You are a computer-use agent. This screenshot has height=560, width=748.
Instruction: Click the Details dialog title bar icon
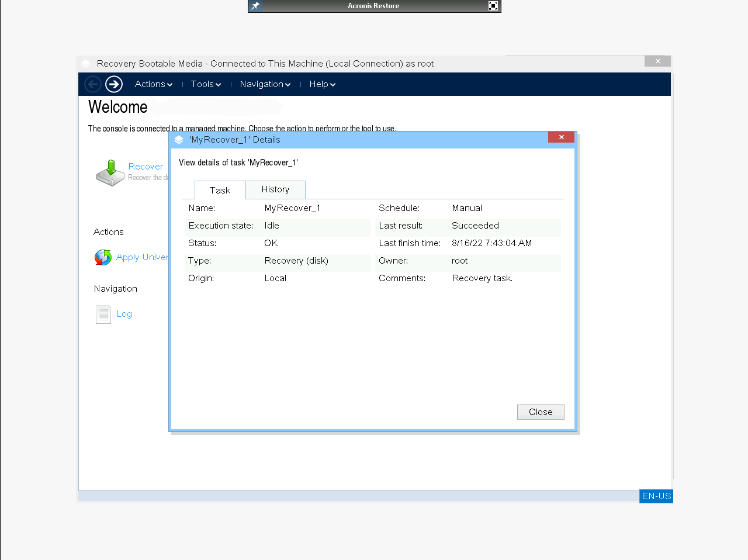click(179, 140)
